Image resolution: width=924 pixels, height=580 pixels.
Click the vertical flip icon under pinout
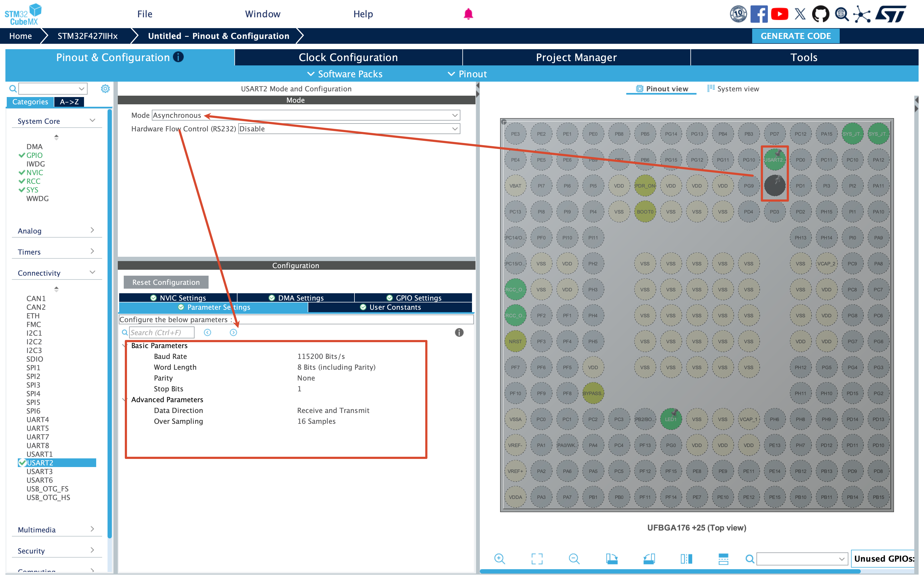(x=723, y=559)
